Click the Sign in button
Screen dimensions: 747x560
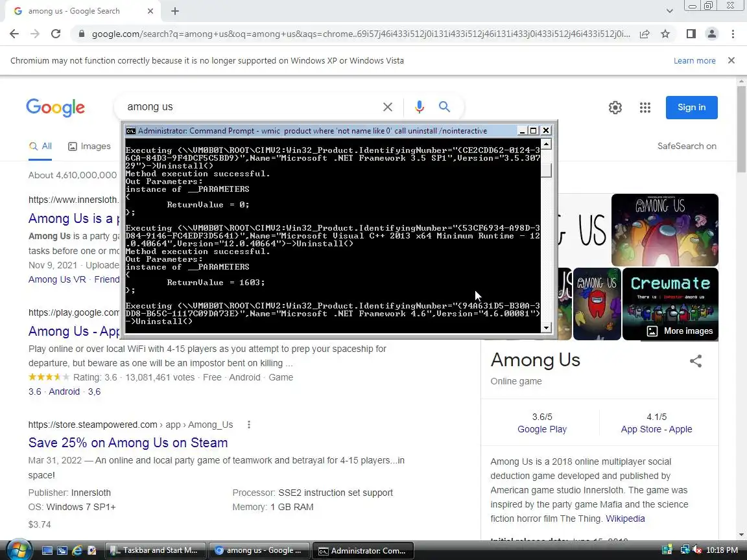[x=691, y=108]
